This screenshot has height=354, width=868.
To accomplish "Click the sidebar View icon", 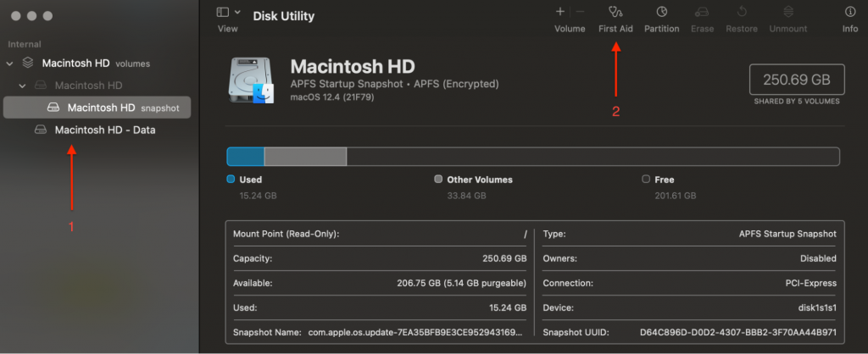I will 223,12.
